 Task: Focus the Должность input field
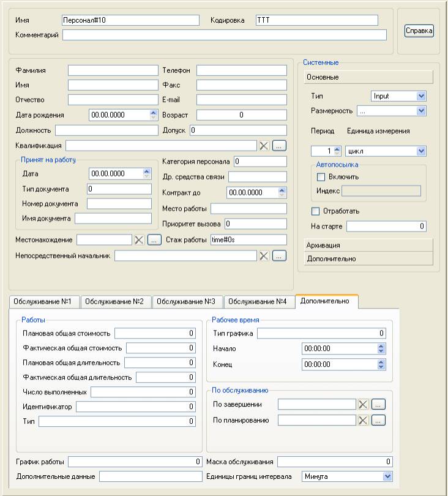[107, 130]
